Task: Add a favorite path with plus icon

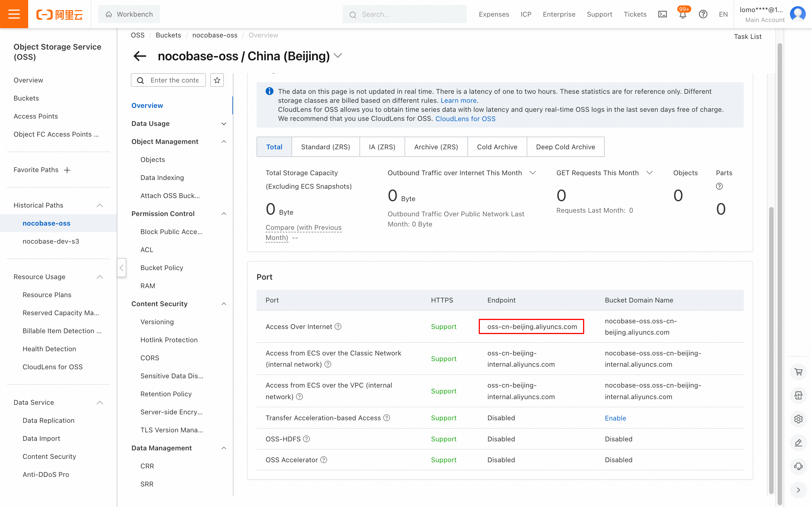Action: coord(67,170)
